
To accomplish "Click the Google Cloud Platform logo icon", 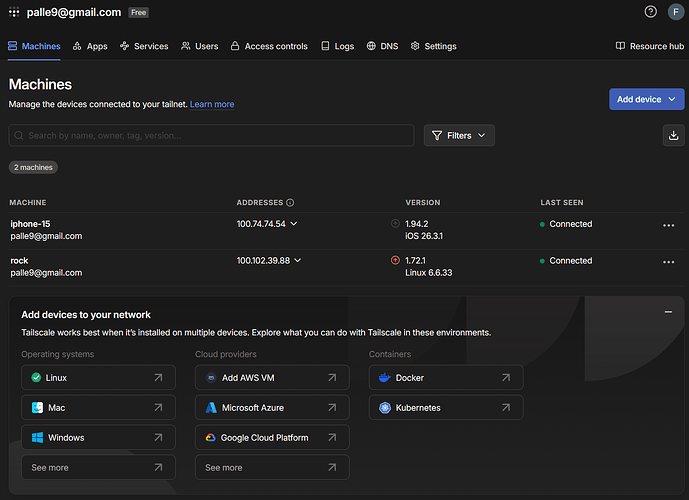I will tap(210, 438).
